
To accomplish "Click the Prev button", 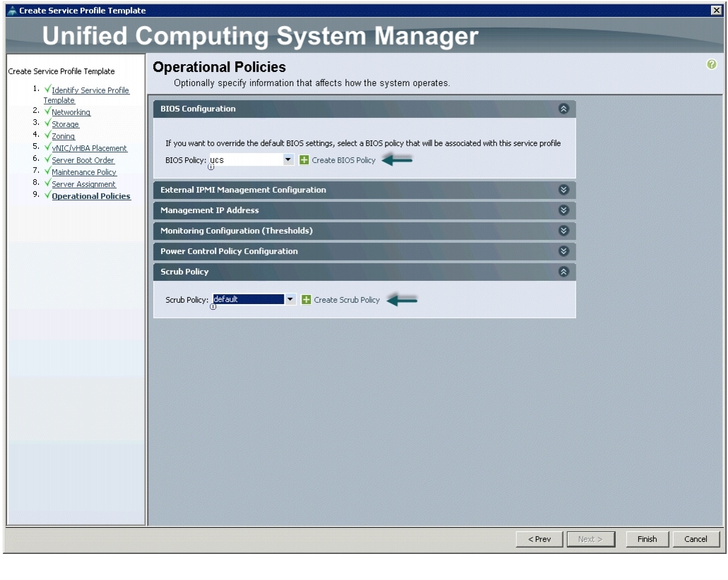I will click(x=539, y=539).
